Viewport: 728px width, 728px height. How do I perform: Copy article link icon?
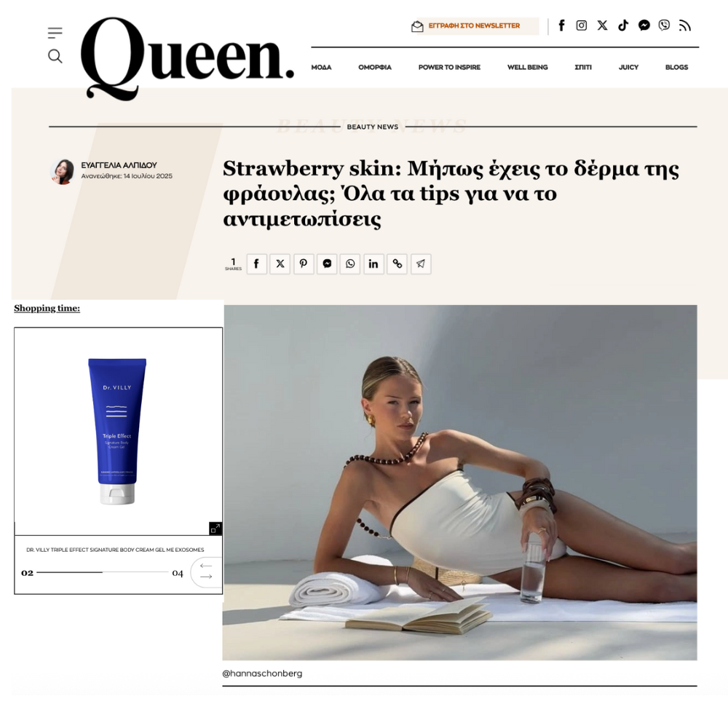397,264
